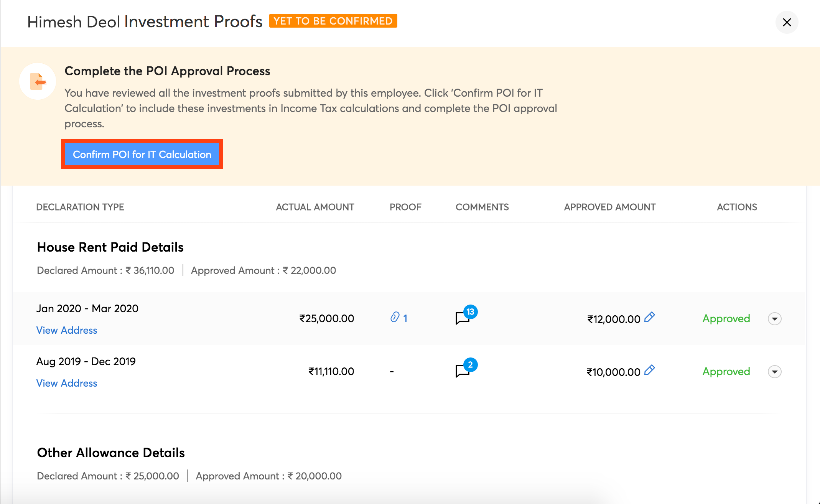Click the Declaration Type column header
The width and height of the screenshot is (820, 504).
tap(80, 207)
